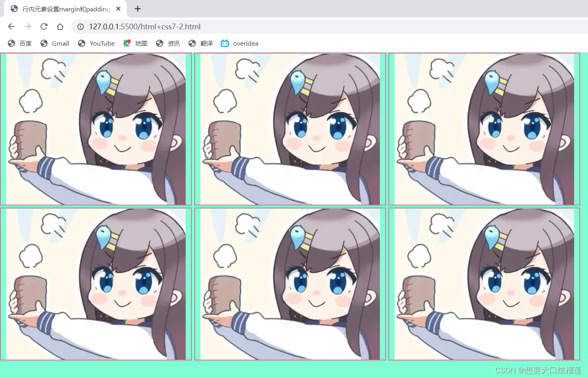
Task: Click the bottom-left anime girl image
Action: 96,284
